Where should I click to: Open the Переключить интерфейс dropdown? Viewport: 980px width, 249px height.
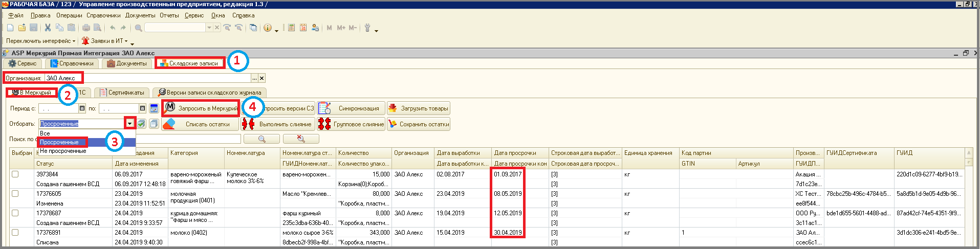click(x=41, y=41)
